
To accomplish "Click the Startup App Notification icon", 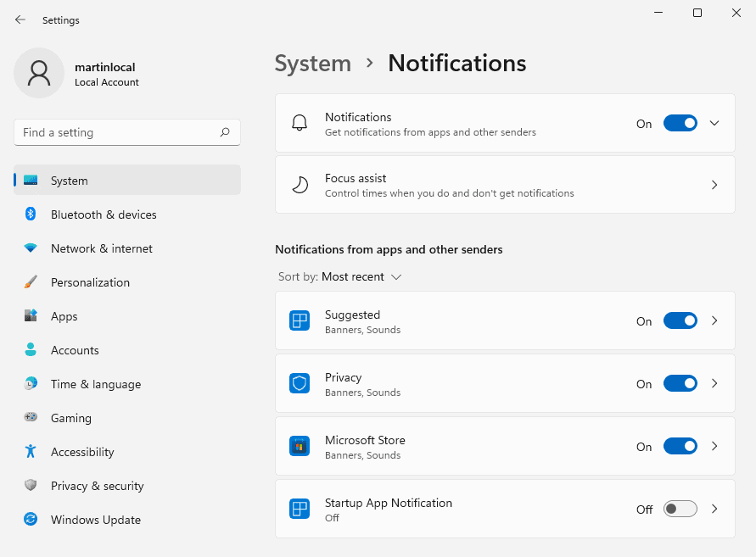I will [x=300, y=509].
